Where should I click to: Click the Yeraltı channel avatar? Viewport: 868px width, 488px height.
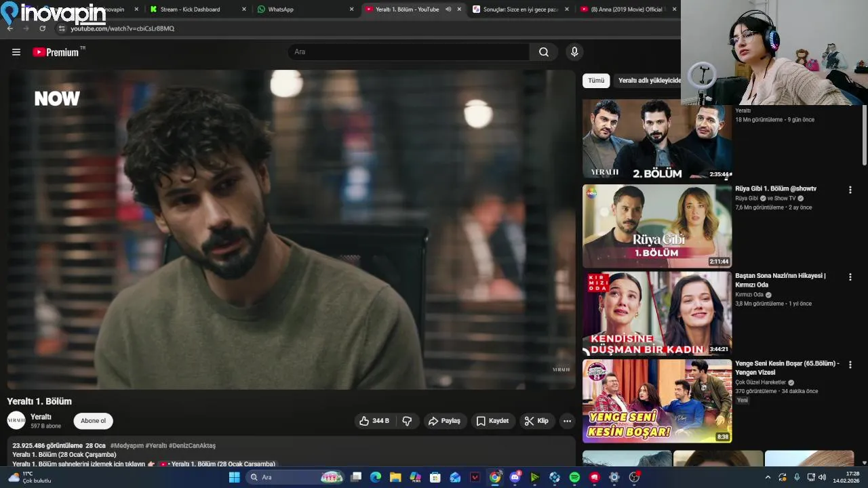click(x=16, y=421)
